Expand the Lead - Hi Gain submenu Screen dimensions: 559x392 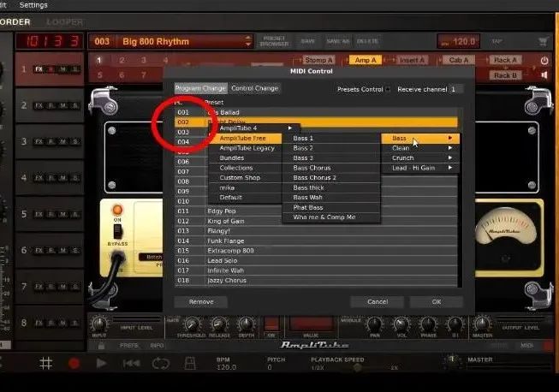[420, 168]
